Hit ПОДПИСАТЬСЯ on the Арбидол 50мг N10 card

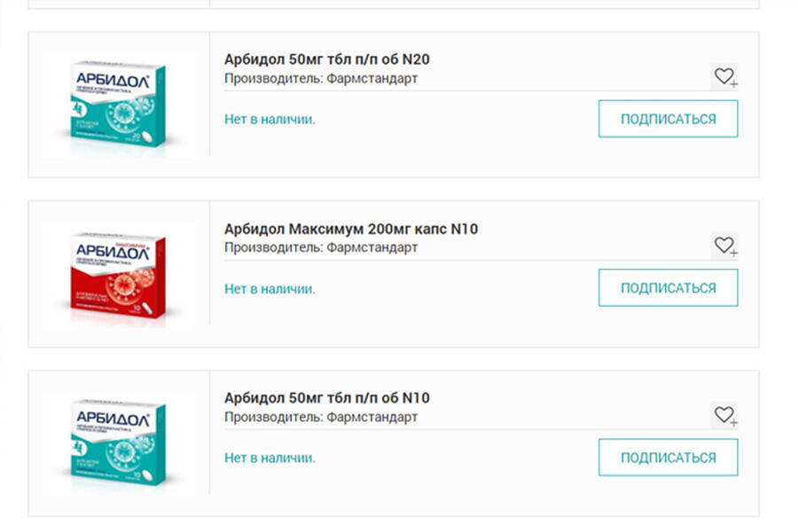(668, 458)
